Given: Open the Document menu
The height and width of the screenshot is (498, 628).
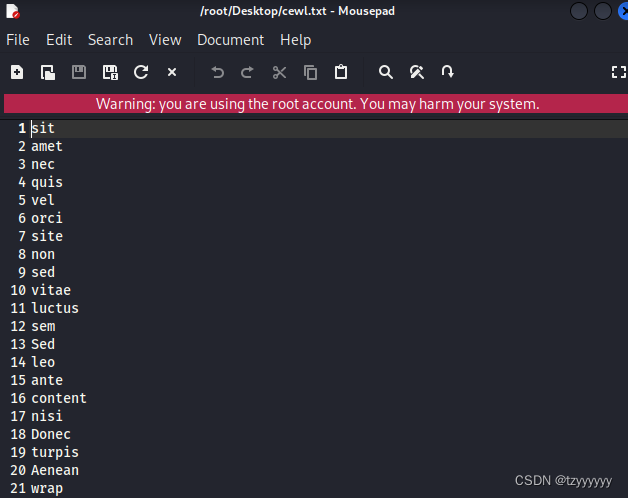Looking at the screenshot, I should 231,40.
